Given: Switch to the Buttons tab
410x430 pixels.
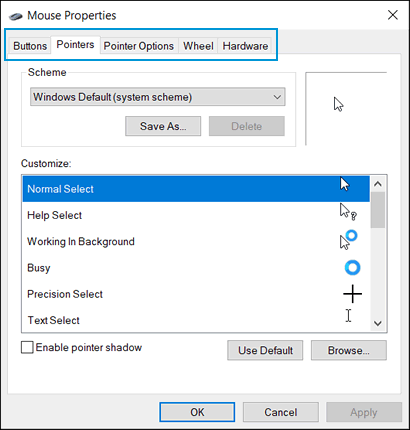Looking at the screenshot, I should tap(30, 46).
